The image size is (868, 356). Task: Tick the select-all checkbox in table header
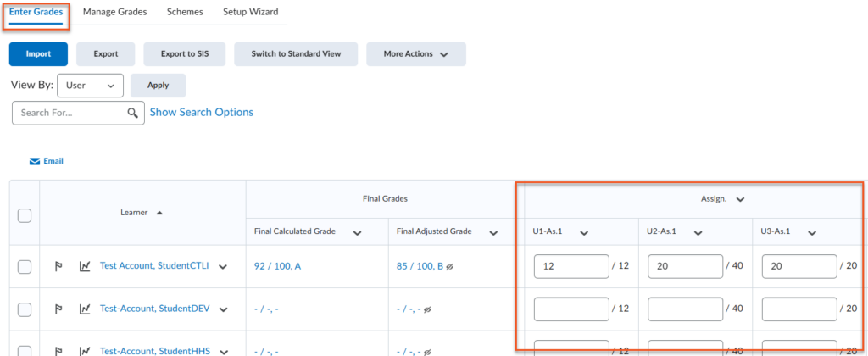tap(25, 215)
